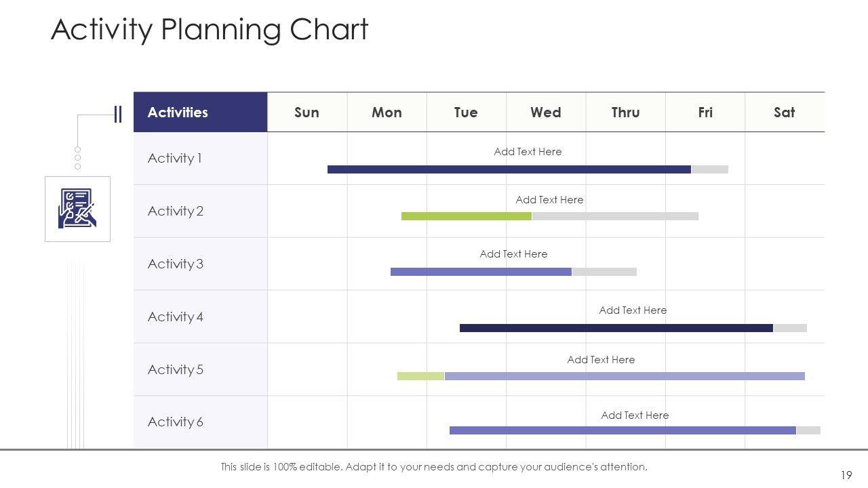Click the gray remainder bar of Activity 2
This screenshot has width=868, height=488.
[615, 216]
